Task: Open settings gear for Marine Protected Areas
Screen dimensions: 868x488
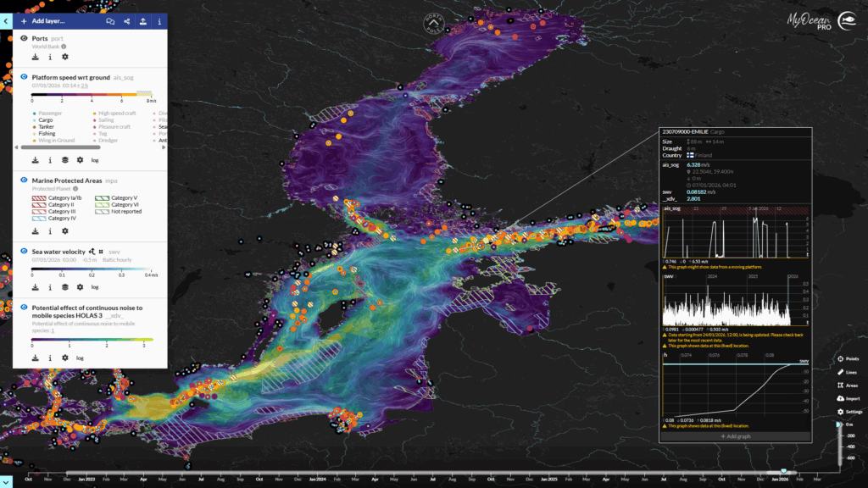Action: (65, 230)
